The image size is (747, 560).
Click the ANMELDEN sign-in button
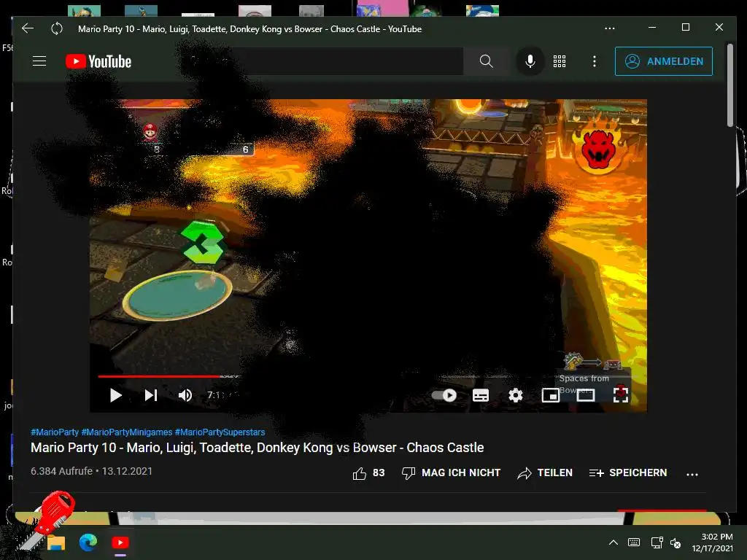pos(664,61)
